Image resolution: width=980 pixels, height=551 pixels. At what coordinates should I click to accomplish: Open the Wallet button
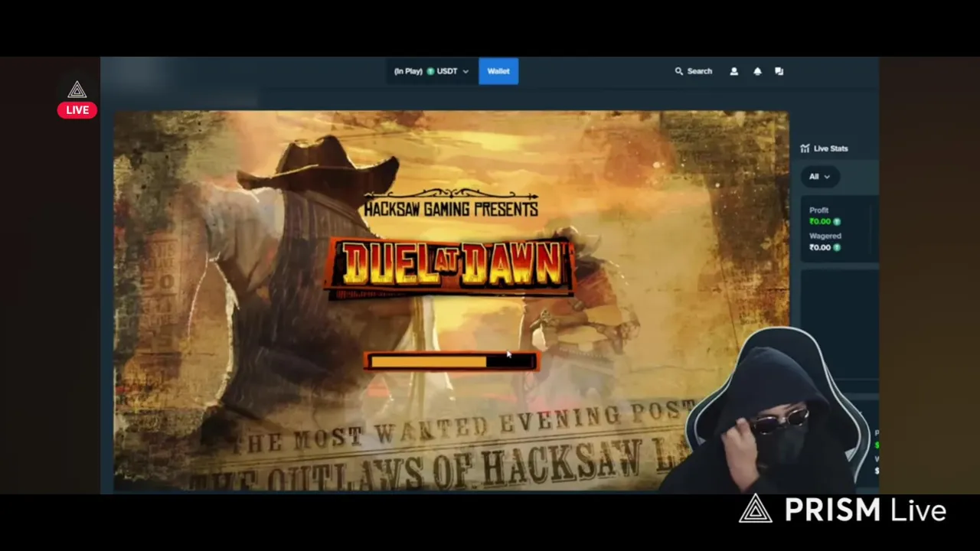pos(498,71)
